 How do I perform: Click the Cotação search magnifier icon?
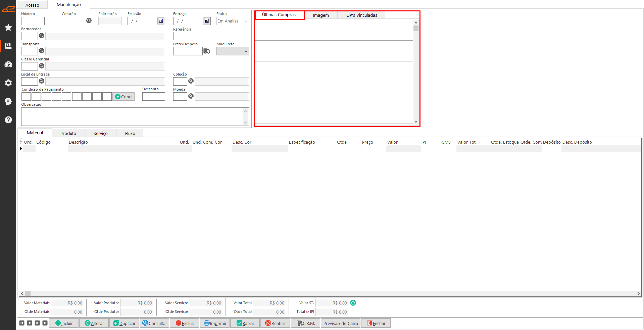(89, 20)
